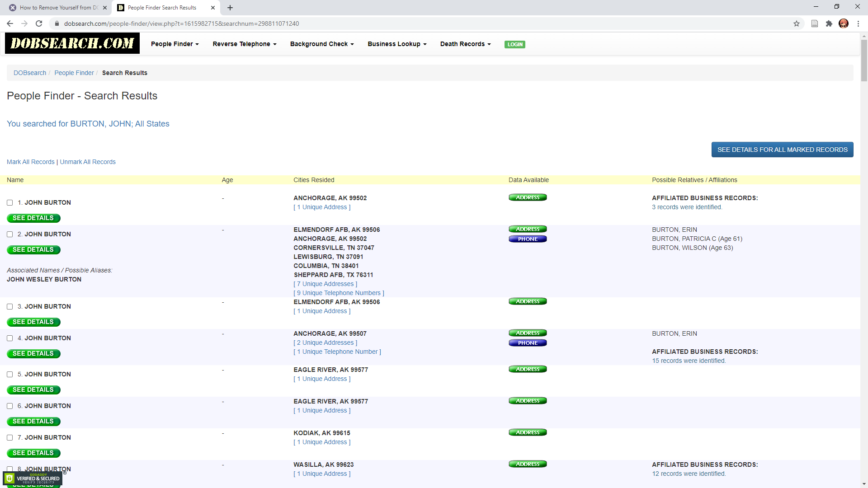Click the ADDRESS badge for Kodiak AK 99615
This screenshot has height=488, width=868.
coord(528,432)
